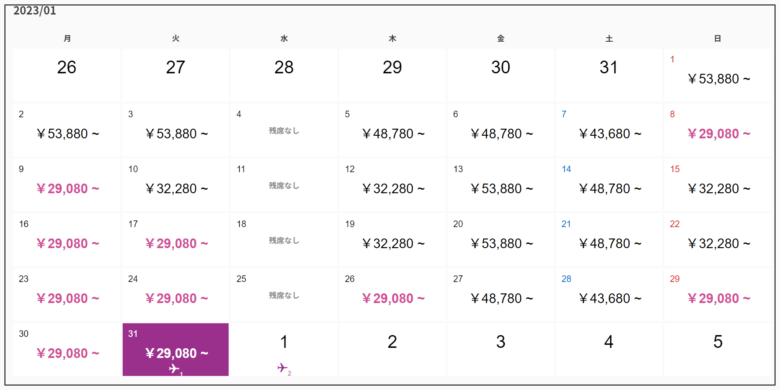Select January 10 fare ¥32,280

click(x=177, y=189)
